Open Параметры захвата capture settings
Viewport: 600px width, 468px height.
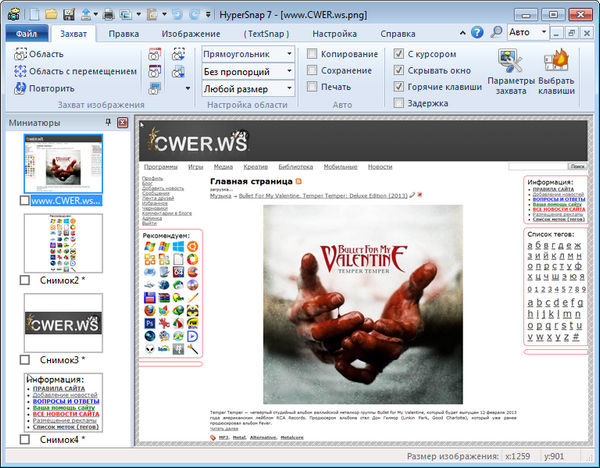(x=511, y=70)
